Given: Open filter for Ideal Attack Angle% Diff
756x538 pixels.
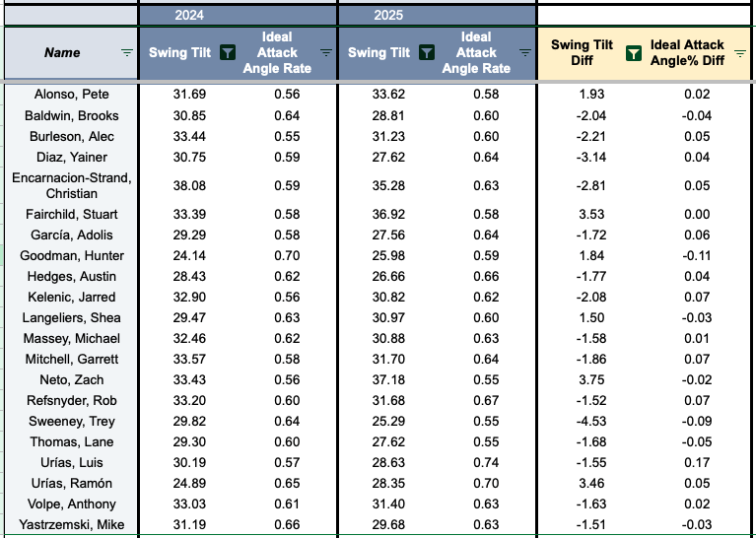Looking at the screenshot, I should 740,53.
